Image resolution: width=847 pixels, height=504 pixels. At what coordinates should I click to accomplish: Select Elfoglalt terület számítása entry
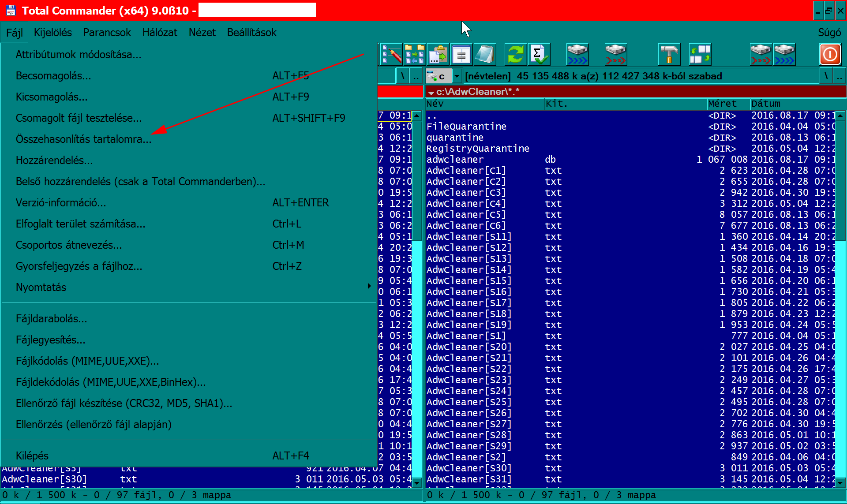(189, 224)
